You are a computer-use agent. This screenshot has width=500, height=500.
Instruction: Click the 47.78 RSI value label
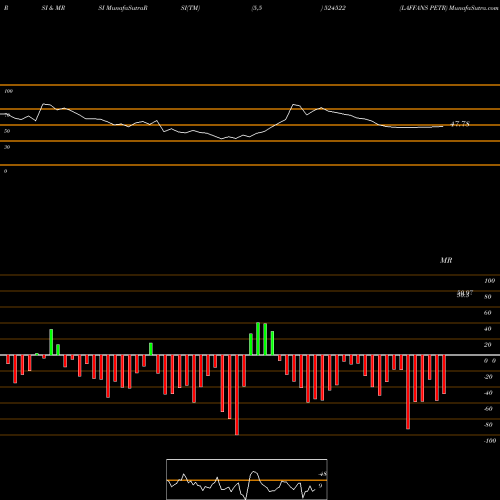460,124
